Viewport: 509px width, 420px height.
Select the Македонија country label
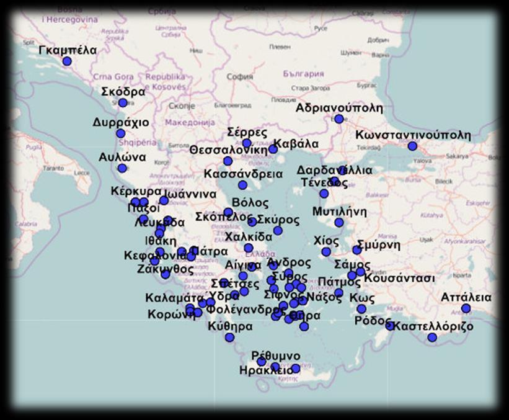coord(190,122)
